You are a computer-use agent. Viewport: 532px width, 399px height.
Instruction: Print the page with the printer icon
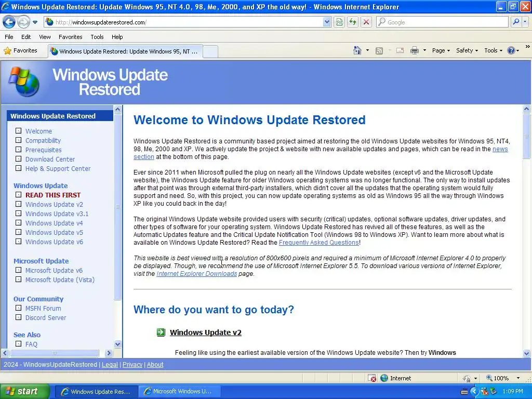pyautogui.click(x=414, y=50)
